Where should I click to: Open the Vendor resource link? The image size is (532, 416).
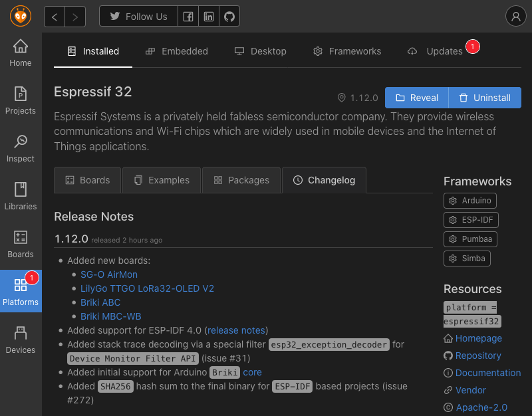tap(470, 390)
